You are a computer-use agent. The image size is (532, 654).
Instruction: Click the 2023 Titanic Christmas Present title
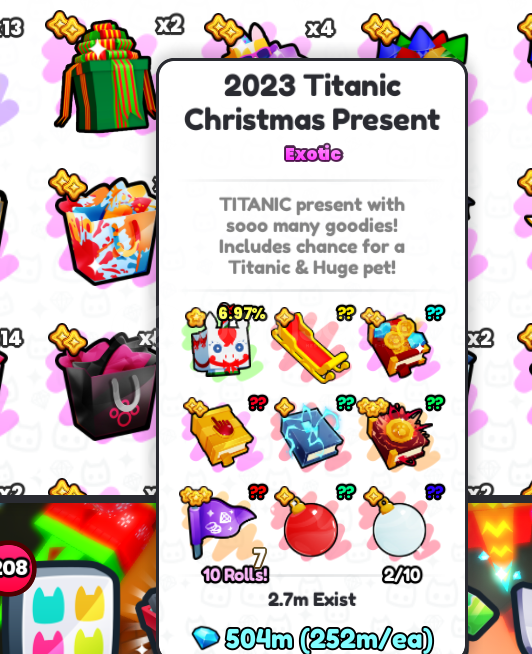point(312,103)
